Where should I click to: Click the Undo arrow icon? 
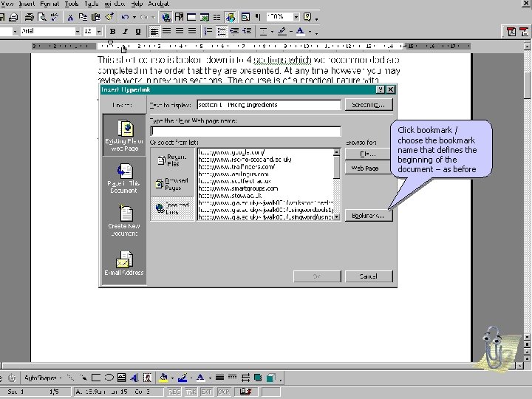pyautogui.click(x=125, y=16)
